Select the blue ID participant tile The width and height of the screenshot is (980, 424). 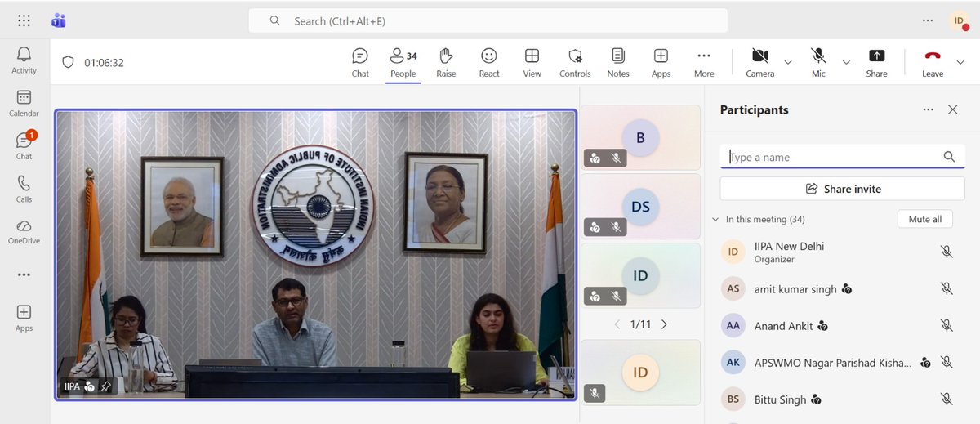coord(640,275)
